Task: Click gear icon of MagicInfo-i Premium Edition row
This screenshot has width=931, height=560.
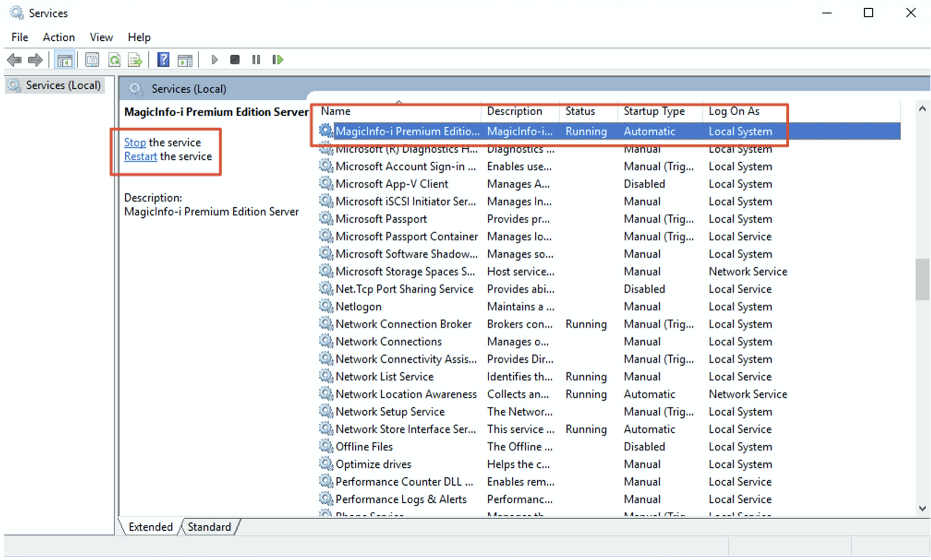Action: (326, 131)
